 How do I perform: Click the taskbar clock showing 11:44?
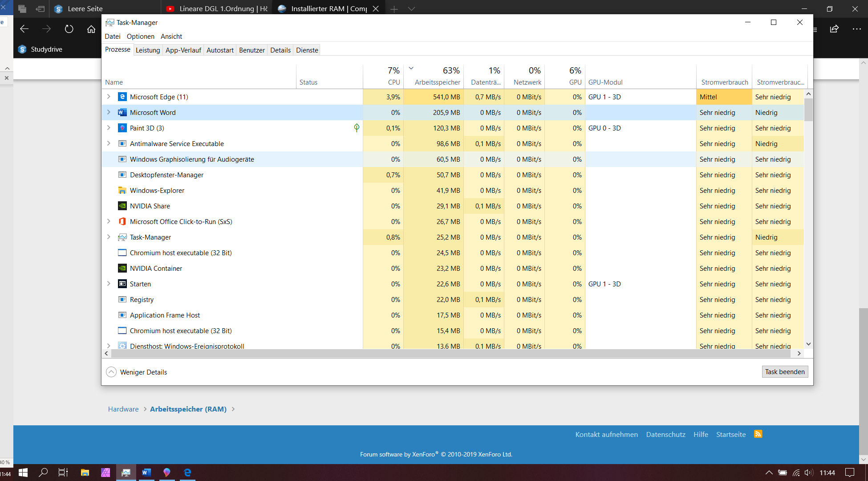point(827,473)
